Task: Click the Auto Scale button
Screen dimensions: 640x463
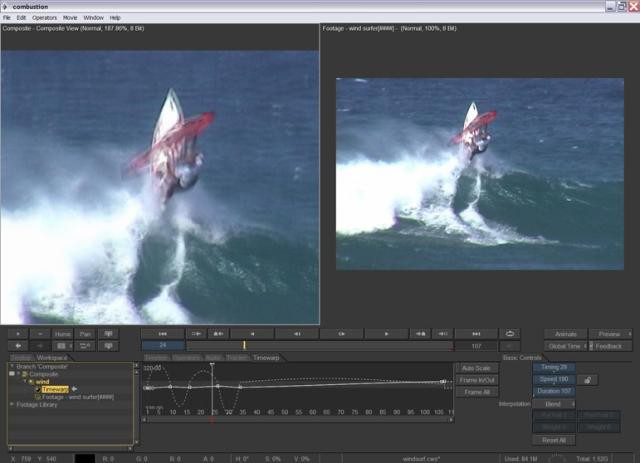Action: (474, 367)
